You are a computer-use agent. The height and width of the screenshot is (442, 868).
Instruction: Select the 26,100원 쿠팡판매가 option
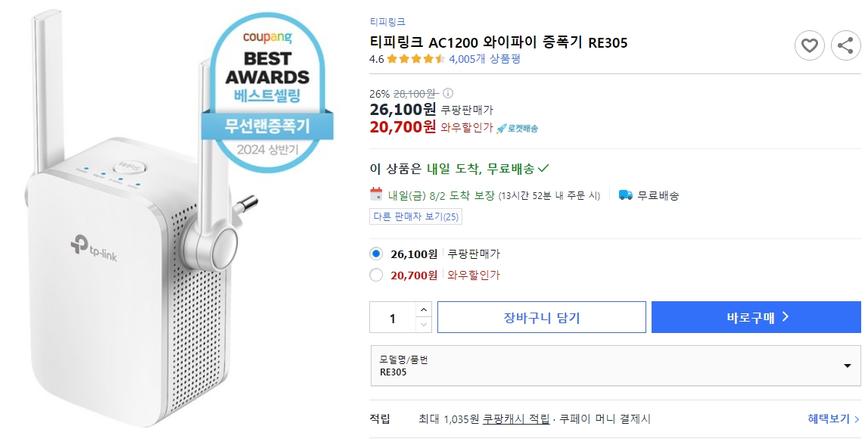(376, 254)
